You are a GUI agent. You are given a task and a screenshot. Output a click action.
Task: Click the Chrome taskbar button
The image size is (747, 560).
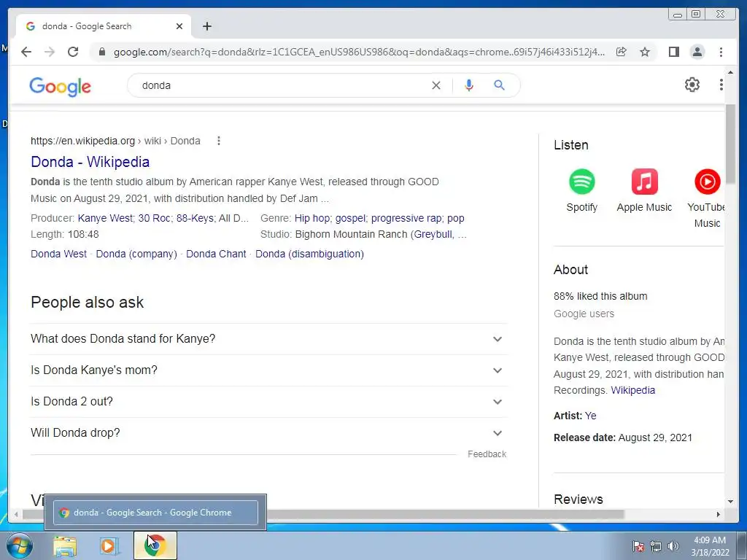point(155,545)
